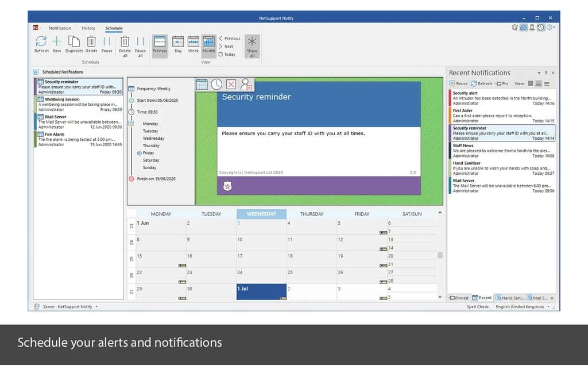The image size is (588, 368).
Task: Switch to Week calendar view
Action: point(194,45)
